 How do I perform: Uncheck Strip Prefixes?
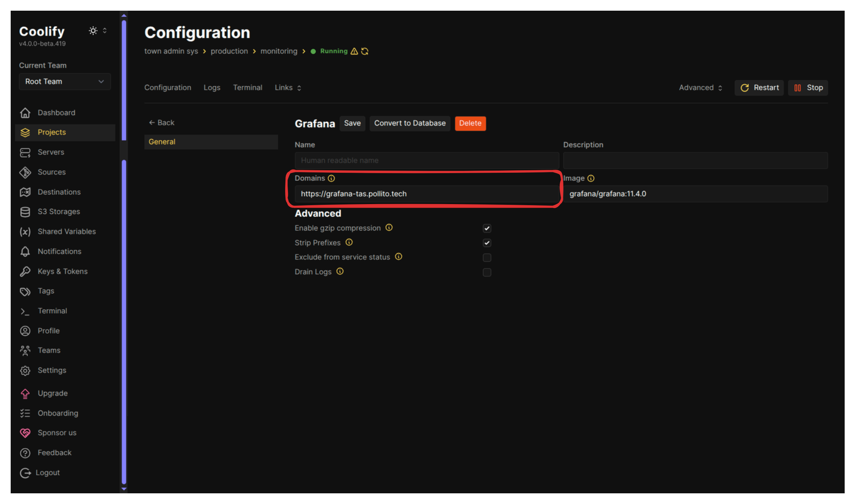click(x=487, y=243)
